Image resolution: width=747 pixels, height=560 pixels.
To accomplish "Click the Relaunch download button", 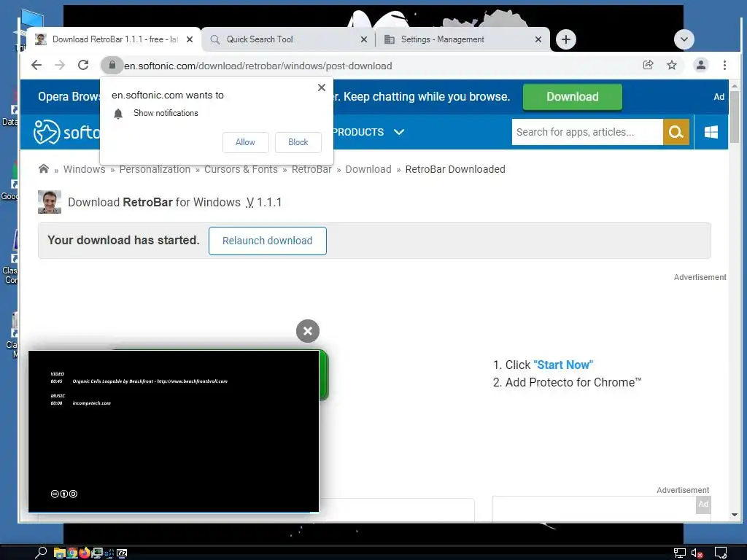I will pyautogui.click(x=267, y=241).
